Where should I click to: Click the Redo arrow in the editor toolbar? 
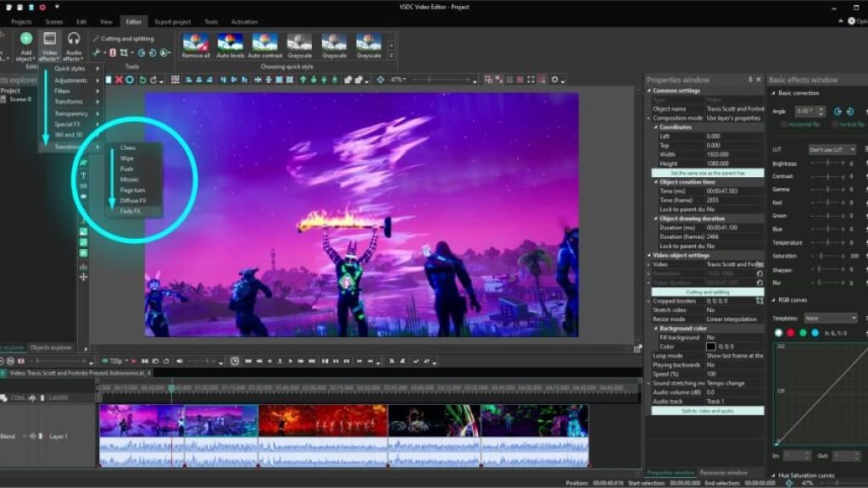click(x=153, y=80)
